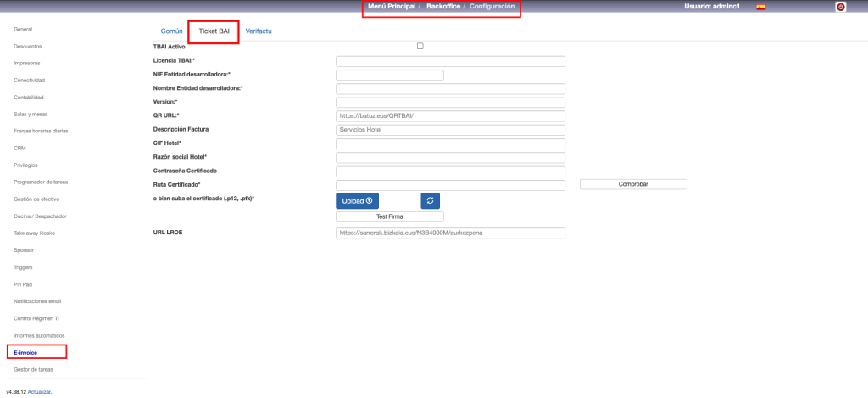Open Gestor de tareas in sidebar
Screen dimensions: 868x398
(x=33, y=369)
